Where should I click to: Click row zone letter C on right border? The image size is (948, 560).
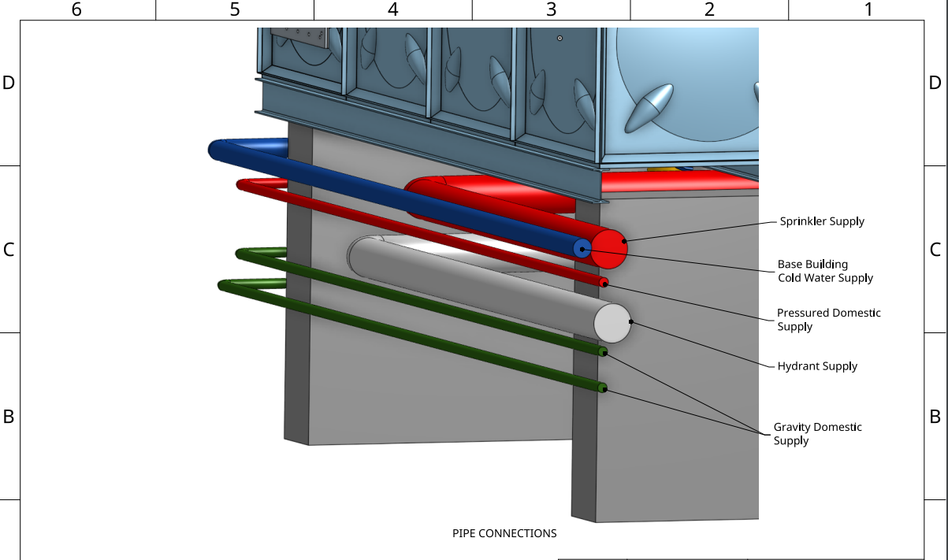pyautogui.click(x=935, y=250)
